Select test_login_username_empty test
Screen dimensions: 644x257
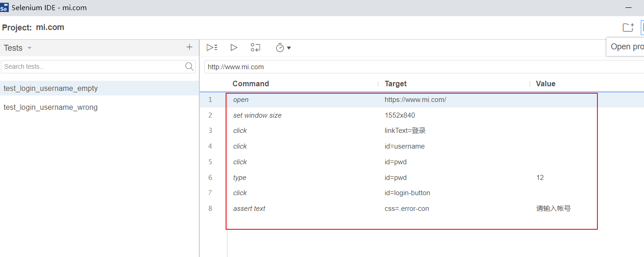click(51, 88)
